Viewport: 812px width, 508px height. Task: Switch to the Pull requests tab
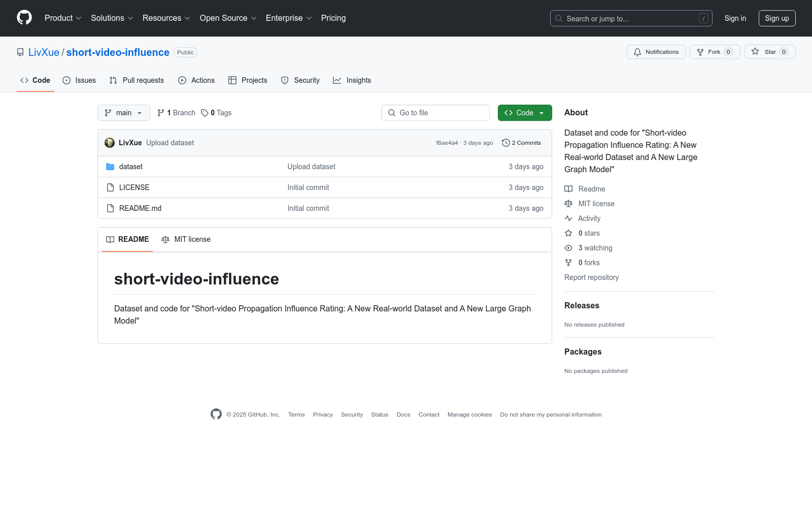pyautogui.click(x=137, y=80)
